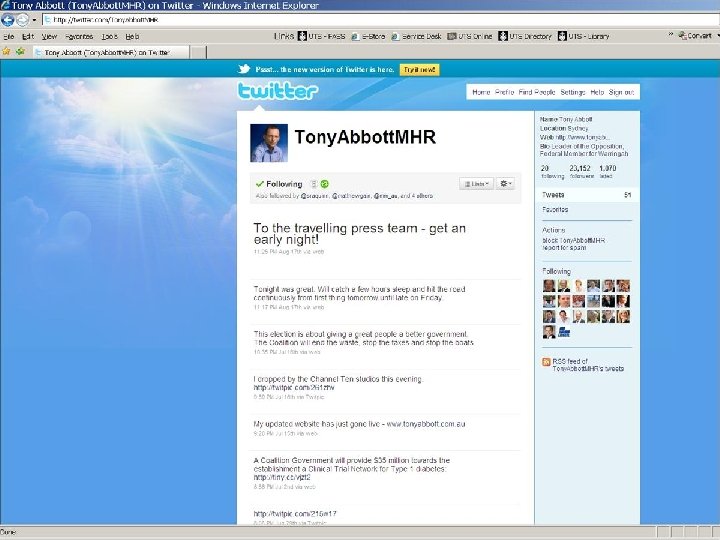Expand the toolbar overflow chevron

tap(670, 34)
